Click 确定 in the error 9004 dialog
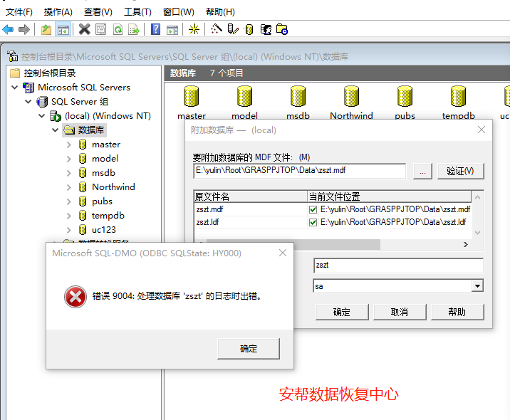 coord(249,349)
